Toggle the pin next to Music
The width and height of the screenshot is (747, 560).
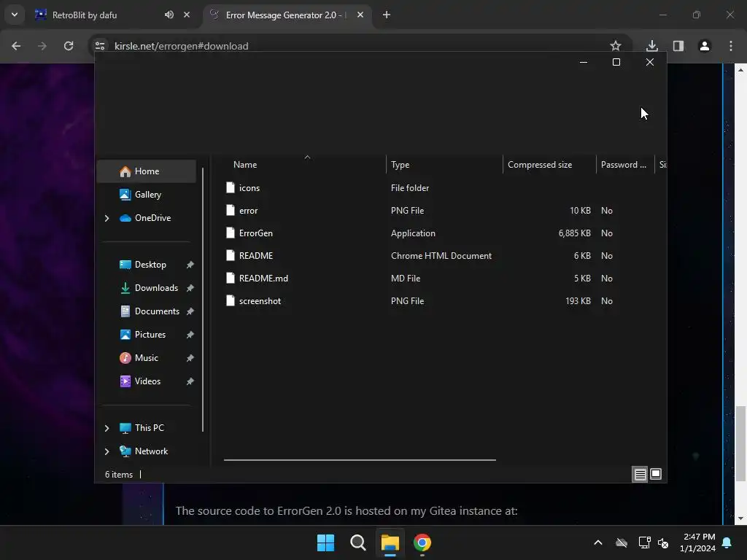point(190,357)
